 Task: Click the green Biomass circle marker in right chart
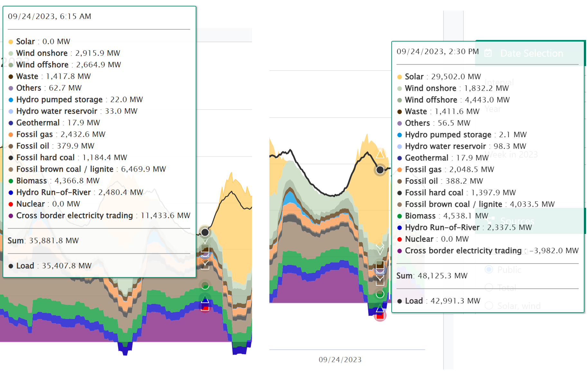tap(380, 294)
